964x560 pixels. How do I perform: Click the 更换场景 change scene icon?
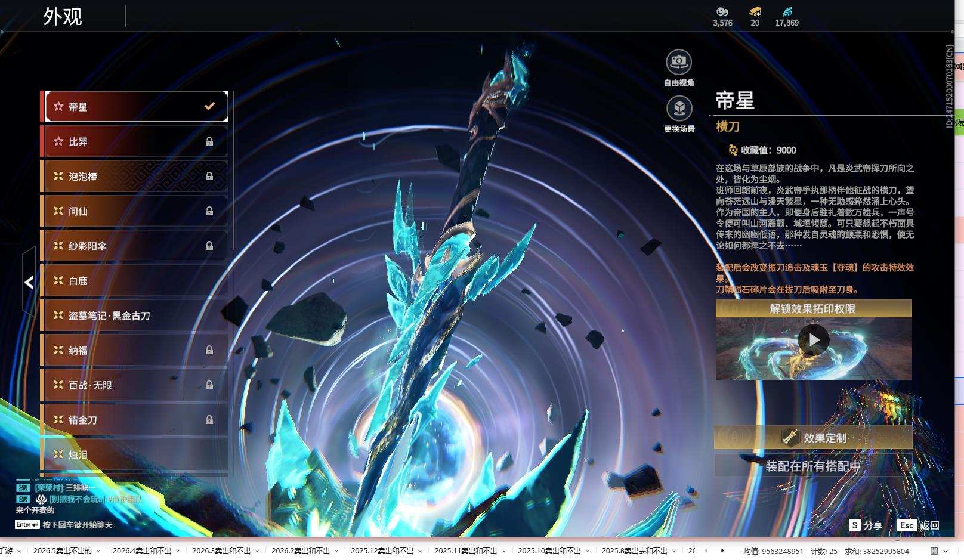pos(679,108)
